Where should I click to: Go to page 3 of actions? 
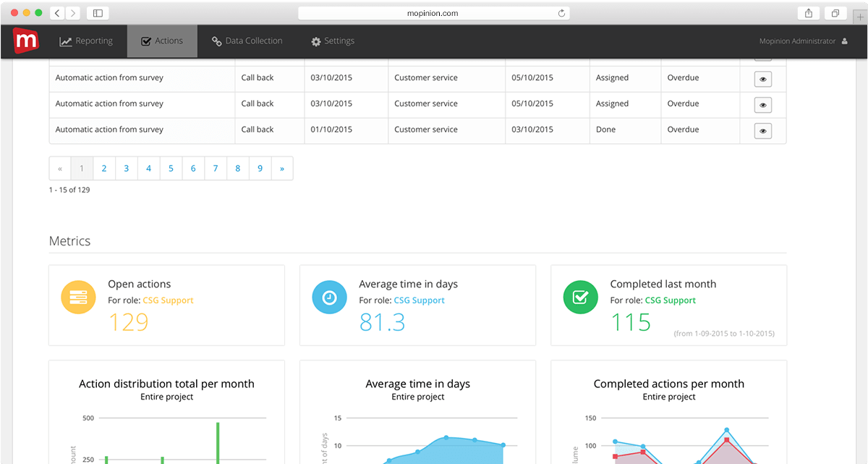pyautogui.click(x=127, y=169)
